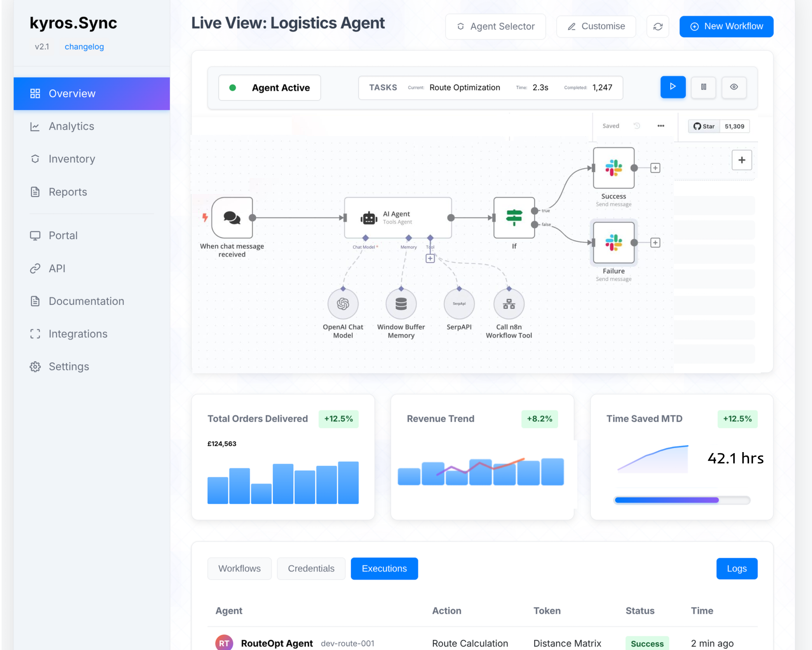The width and height of the screenshot is (812, 650).
Task: Pause the running agent
Action: click(x=703, y=87)
